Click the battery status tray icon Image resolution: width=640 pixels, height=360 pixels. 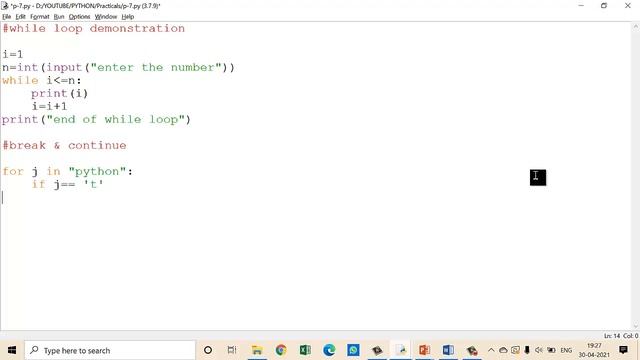pyautogui.click(x=551, y=350)
